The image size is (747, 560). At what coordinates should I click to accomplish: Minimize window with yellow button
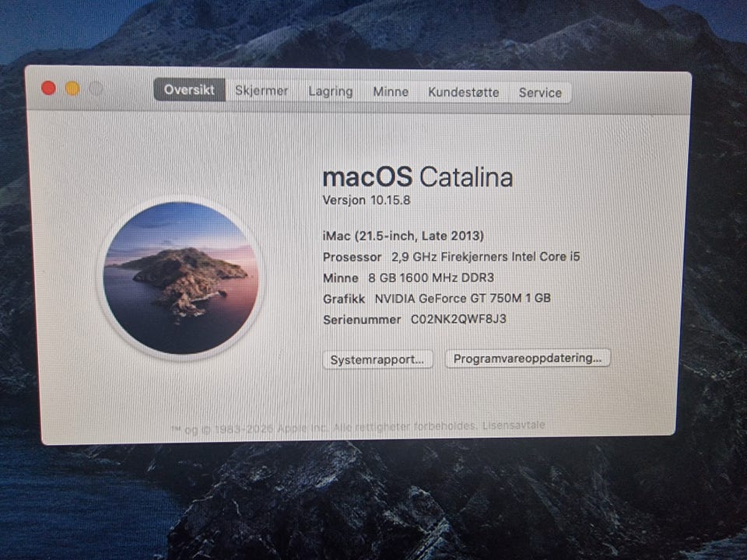72,89
